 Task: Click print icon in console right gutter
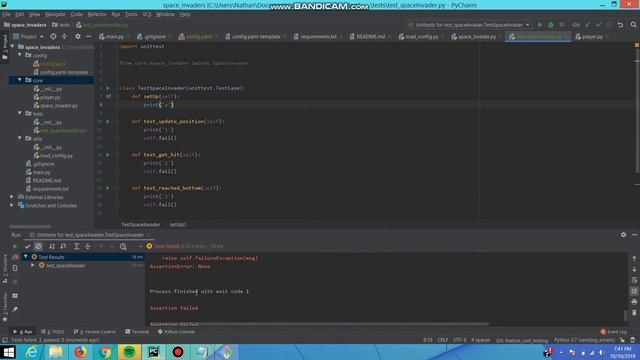point(634,302)
